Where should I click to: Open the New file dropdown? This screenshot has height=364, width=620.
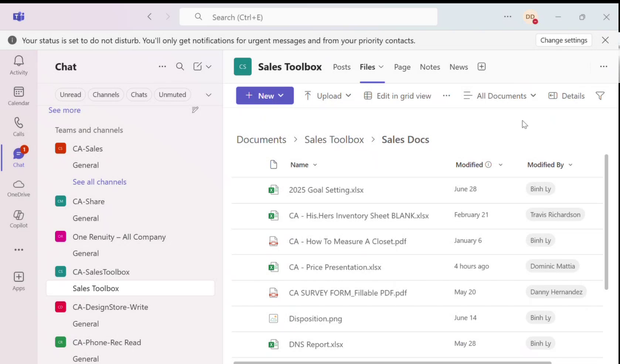click(265, 95)
